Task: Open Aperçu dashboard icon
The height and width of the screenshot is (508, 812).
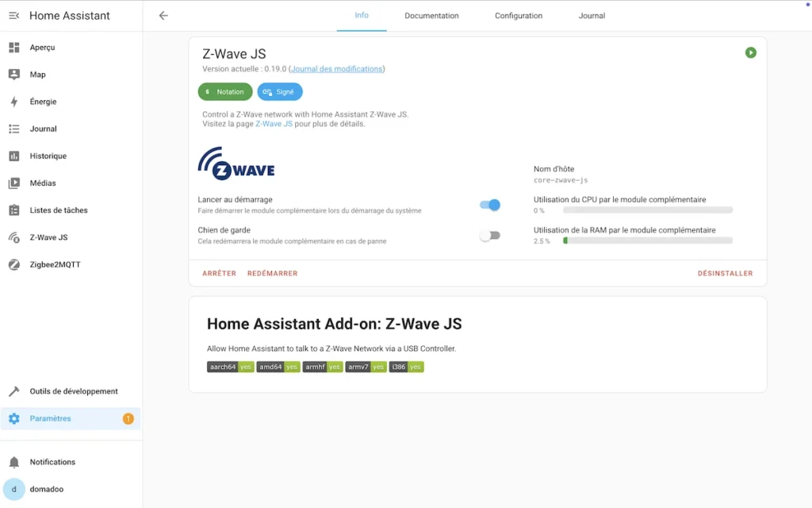Action: point(14,47)
